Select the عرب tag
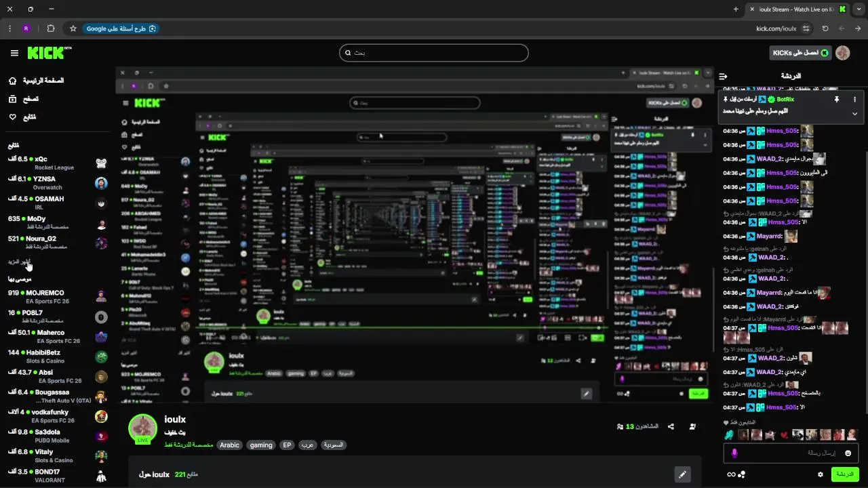 pos(307,445)
